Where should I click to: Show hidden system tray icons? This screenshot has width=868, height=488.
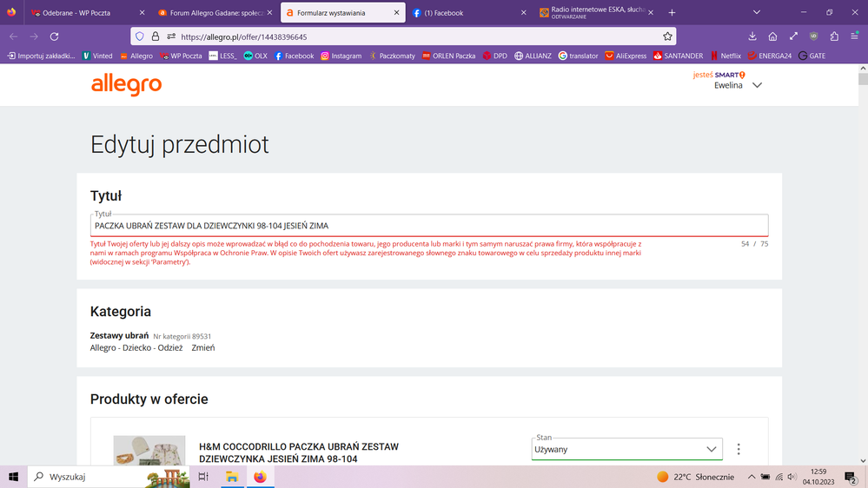[752, 477]
